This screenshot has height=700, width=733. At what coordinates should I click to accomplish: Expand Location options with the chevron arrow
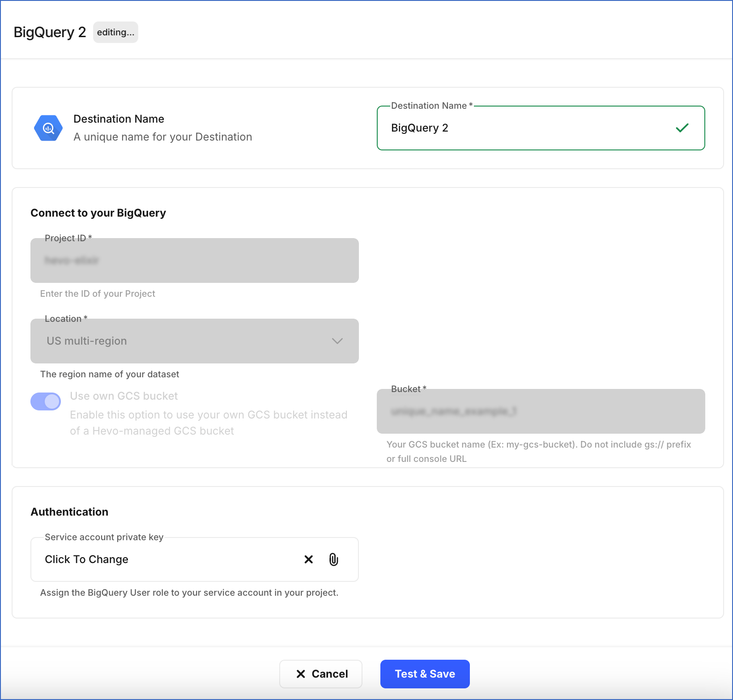(337, 341)
